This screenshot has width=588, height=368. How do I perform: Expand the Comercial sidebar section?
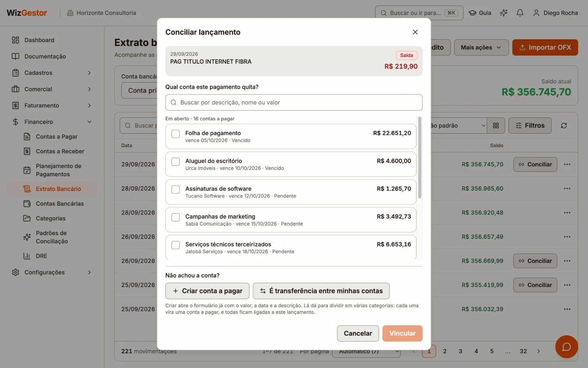pos(51,89)
